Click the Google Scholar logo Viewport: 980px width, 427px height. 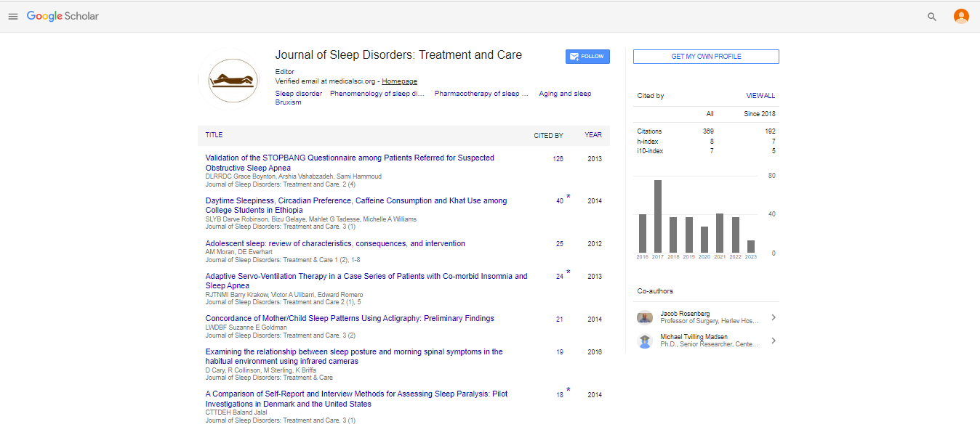point(63,16)
